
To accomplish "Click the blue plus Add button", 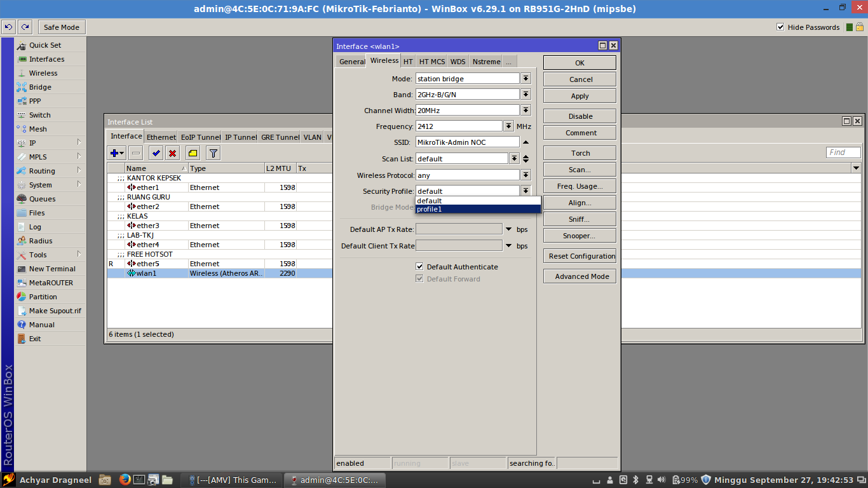I will point(117,153).
